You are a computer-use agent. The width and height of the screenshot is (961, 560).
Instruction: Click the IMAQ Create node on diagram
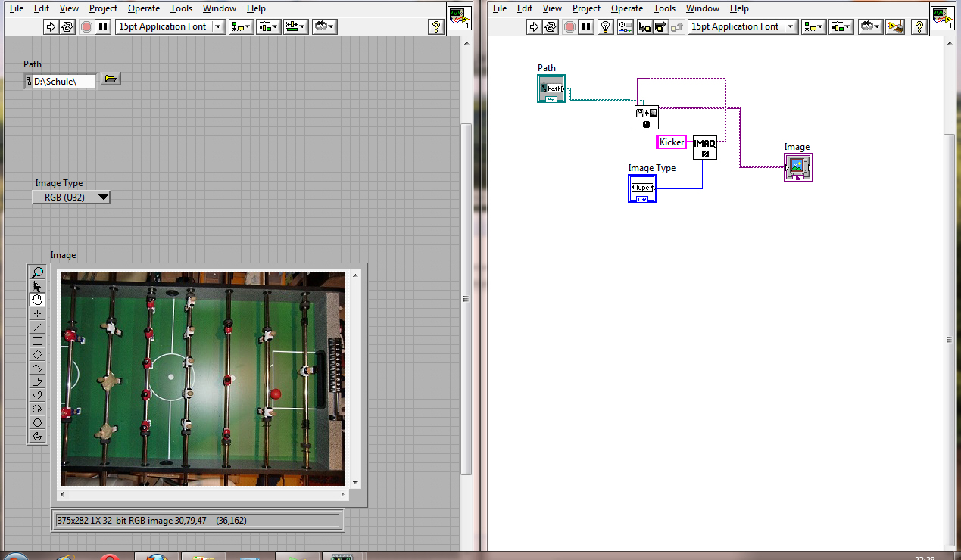pyautogui.click(x=704, y=147)
